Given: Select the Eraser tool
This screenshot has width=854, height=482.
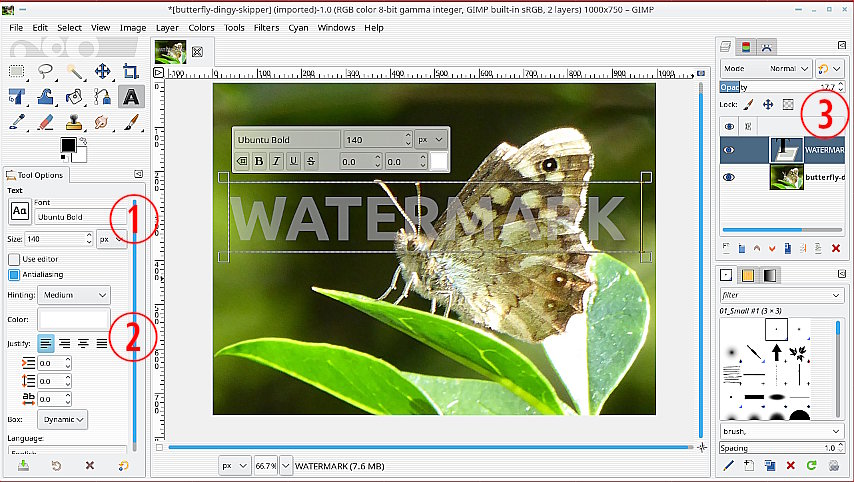Looking at the screenshot, I should (45, 122).
